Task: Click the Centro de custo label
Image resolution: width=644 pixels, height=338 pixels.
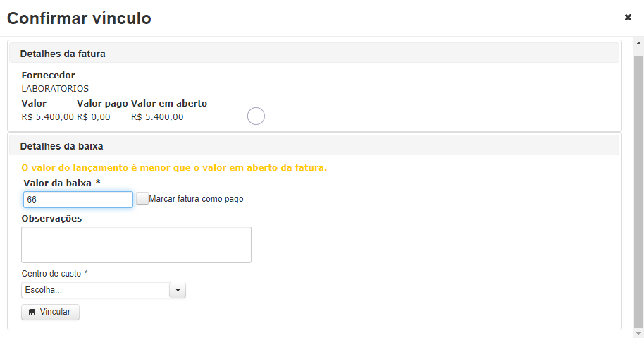Action: (x=55, y=274)
